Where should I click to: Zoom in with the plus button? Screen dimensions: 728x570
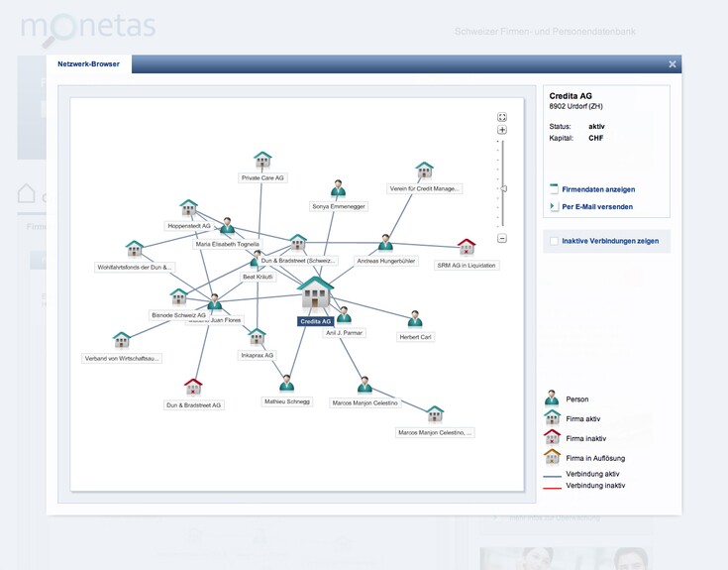(502, 130)
